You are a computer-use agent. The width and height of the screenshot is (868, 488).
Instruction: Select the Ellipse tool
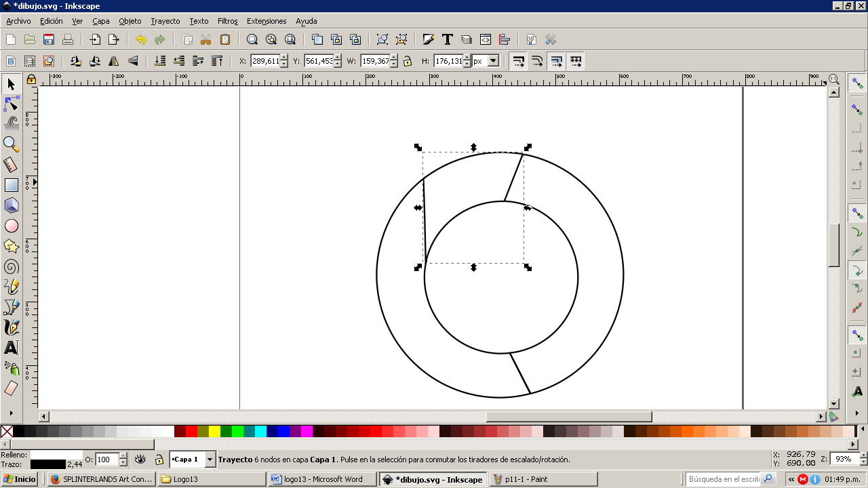tap(11, 226)
